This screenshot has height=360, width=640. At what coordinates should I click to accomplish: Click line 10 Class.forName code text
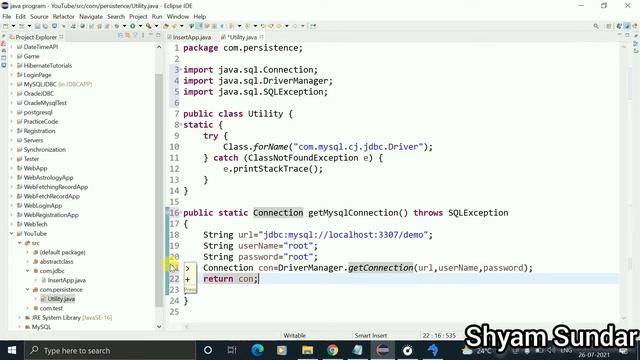tap(328, 147)
